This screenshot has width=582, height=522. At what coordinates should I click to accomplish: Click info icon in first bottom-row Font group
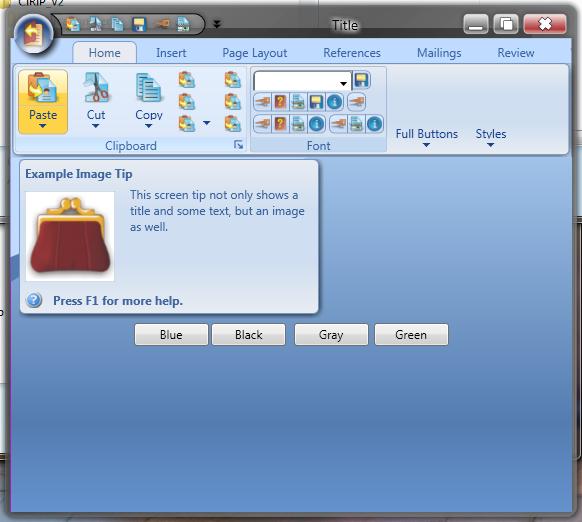pyautogui.click(x=316, y=124)
